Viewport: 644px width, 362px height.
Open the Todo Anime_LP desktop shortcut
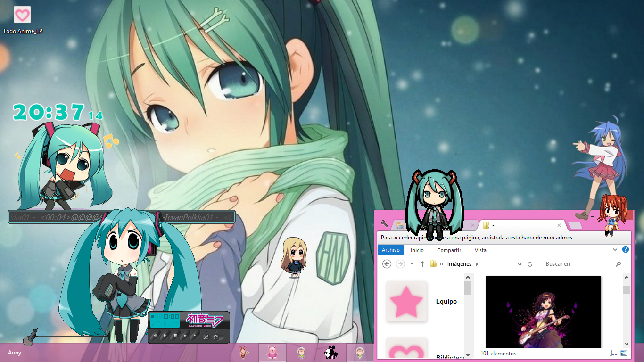click(22, 20)
